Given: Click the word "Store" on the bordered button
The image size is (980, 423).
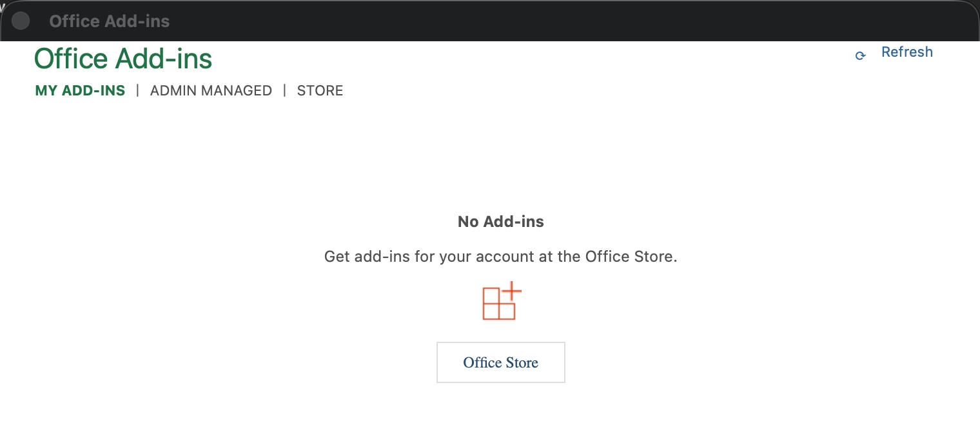Looking at the screenshot, I should [522, 363].
